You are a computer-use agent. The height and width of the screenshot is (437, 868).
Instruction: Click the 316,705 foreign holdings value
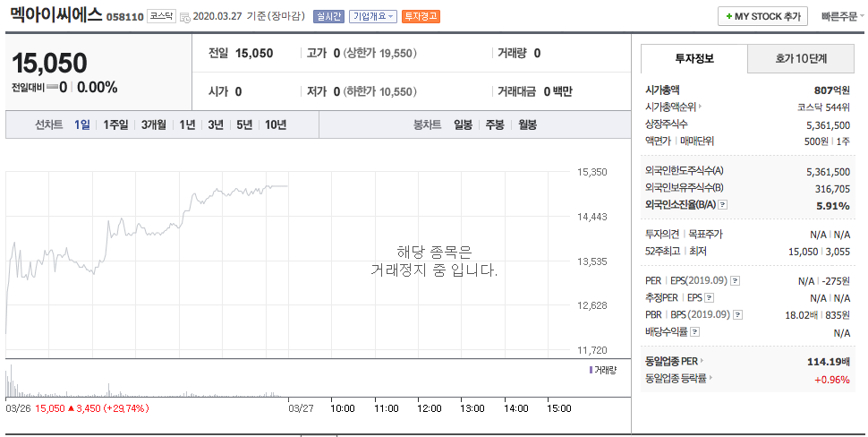click(x=832, y=189)
